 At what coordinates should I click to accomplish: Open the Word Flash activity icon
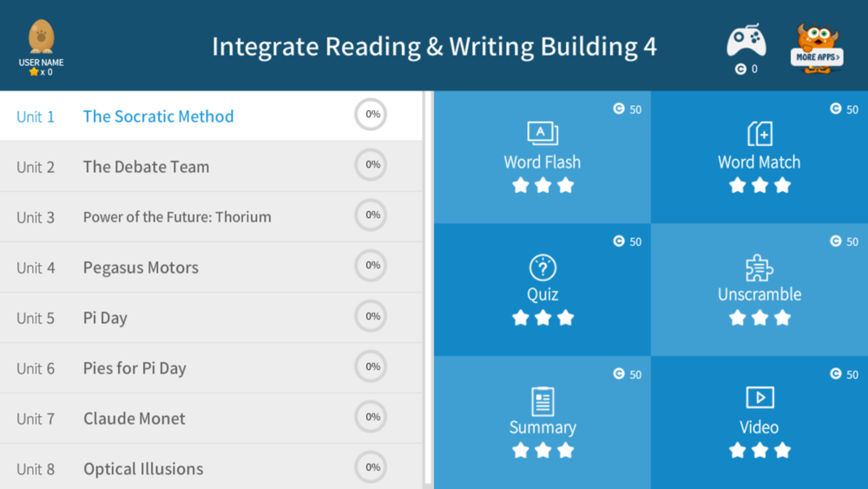542,133
